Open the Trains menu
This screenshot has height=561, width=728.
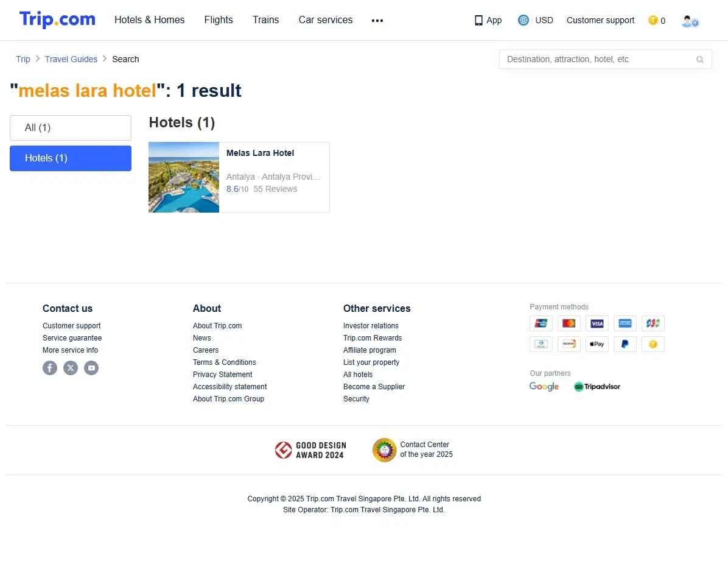pyautogui.click(x=265, y=20)
